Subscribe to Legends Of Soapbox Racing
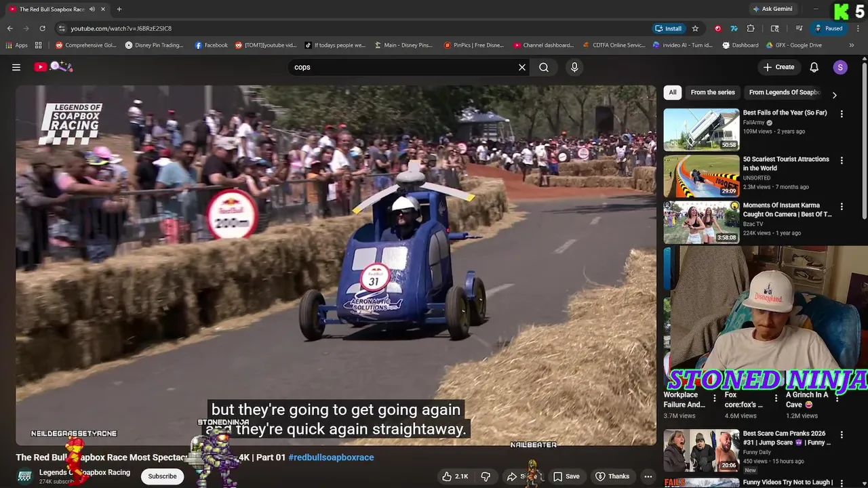This screenshot has height=488, width=868. [163, 476]
